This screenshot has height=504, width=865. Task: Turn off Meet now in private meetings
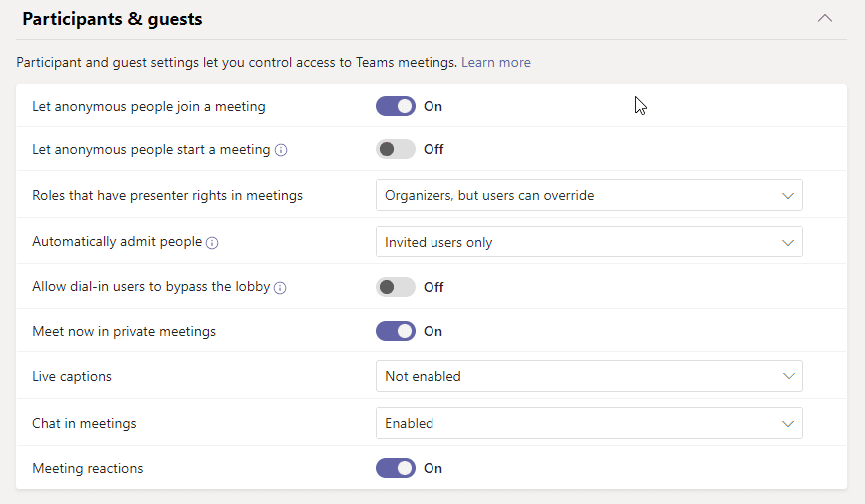(x=396, y=331)
